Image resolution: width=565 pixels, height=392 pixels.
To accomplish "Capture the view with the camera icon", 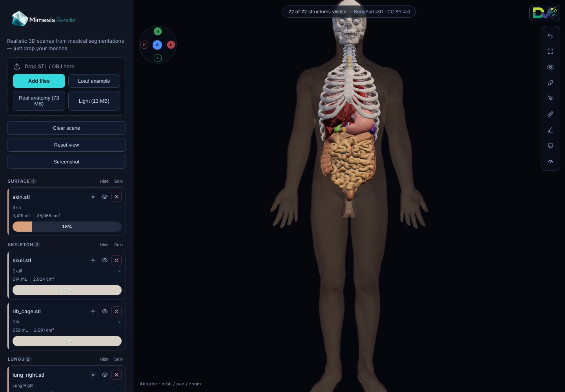I will pos(550,67).
